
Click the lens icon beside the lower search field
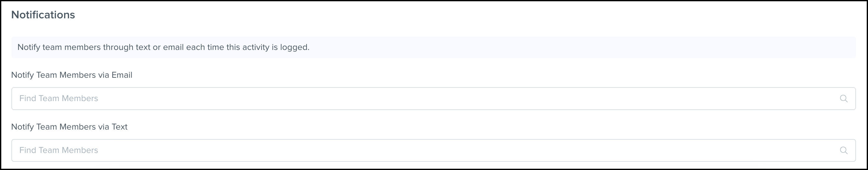click(843, 150)
